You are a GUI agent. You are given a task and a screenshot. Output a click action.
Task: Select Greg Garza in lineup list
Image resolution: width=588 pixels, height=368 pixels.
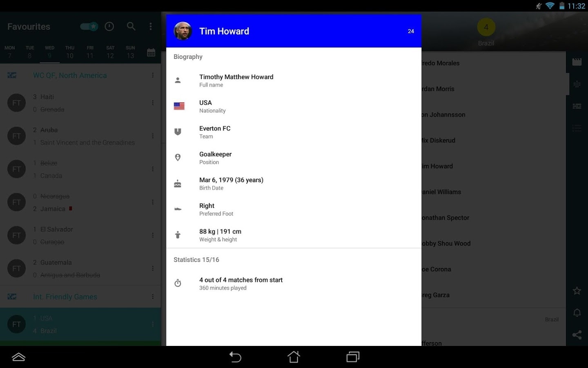pos(435,295)
